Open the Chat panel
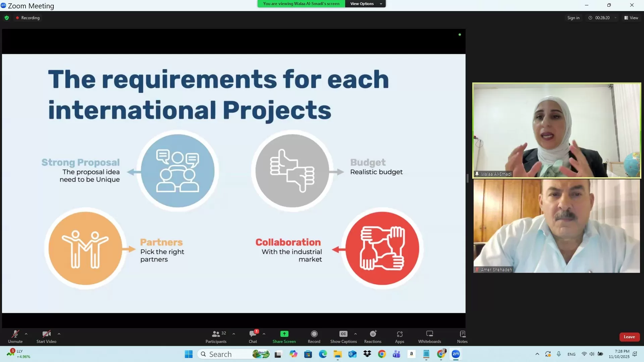This screenshot has height=362, width=644. point(253,337)
